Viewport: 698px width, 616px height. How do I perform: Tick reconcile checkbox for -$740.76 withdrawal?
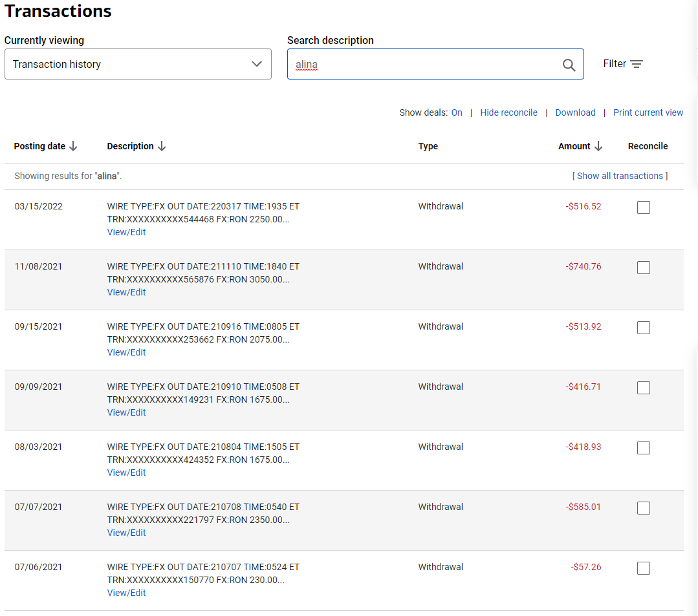pyautogui.click(x=643, y=268)
